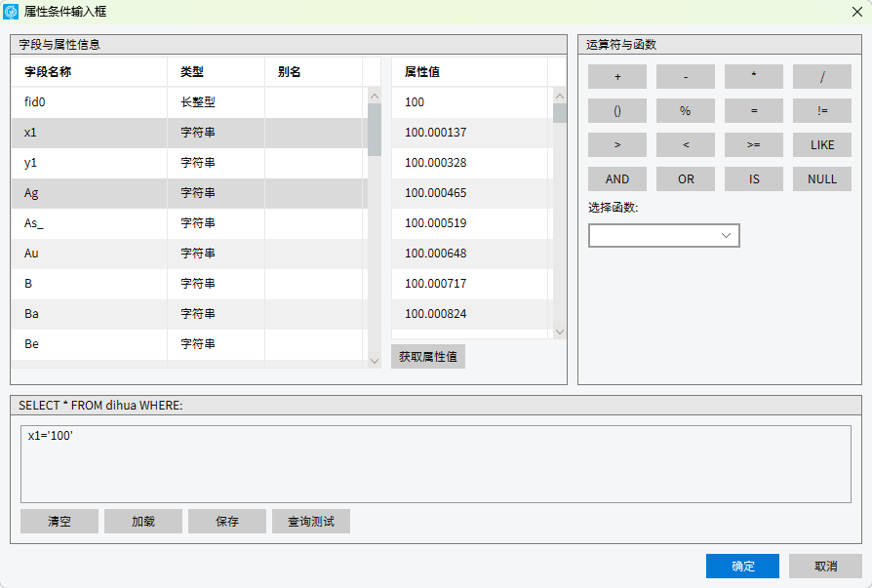
Task: Click inside the WHERE condition text box
Action: click(x=435, y=463)
